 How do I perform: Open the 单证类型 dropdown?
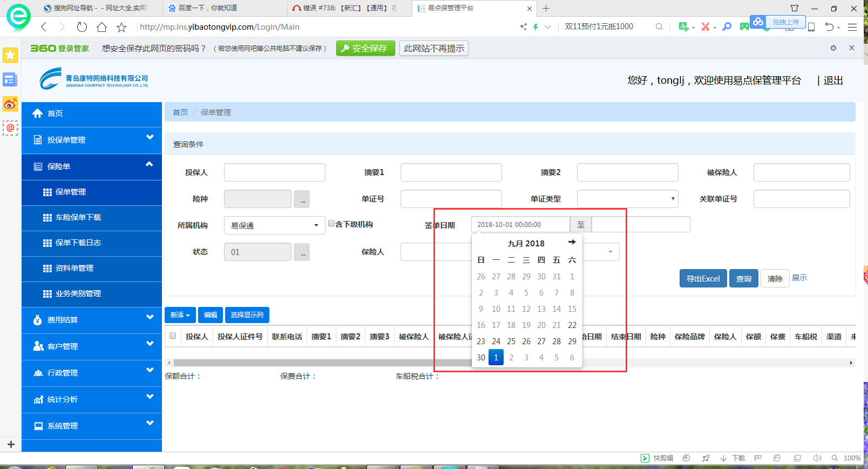pos(627,199)
